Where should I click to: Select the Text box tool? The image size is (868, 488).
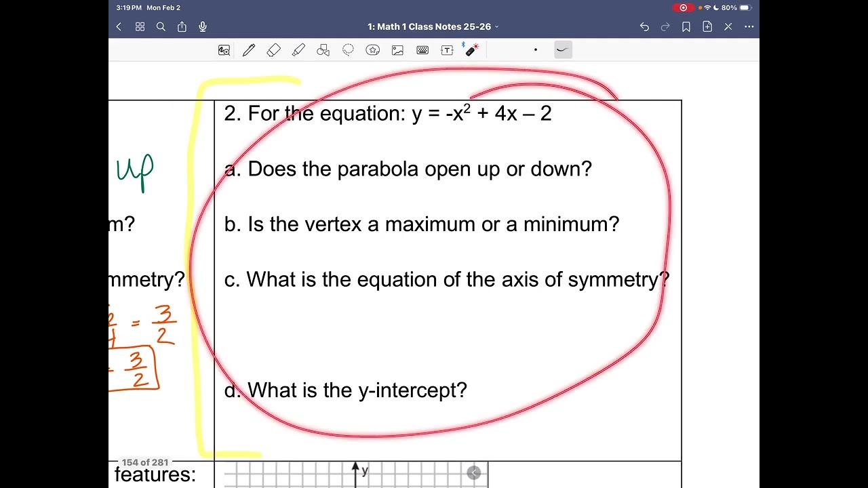pos(447,50)
